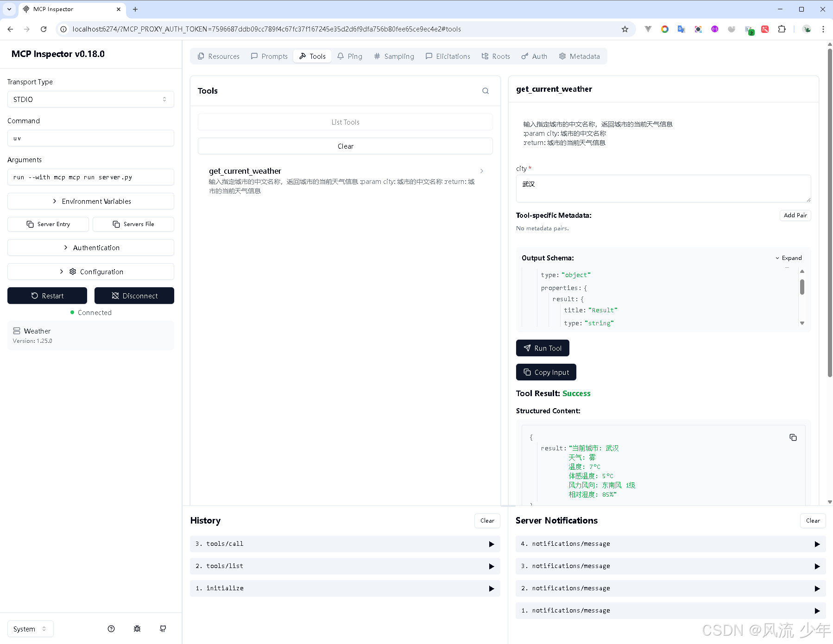The image size is (833, 644).
Task: Expand notification 1. notifications/message
Action: point(671,611)
